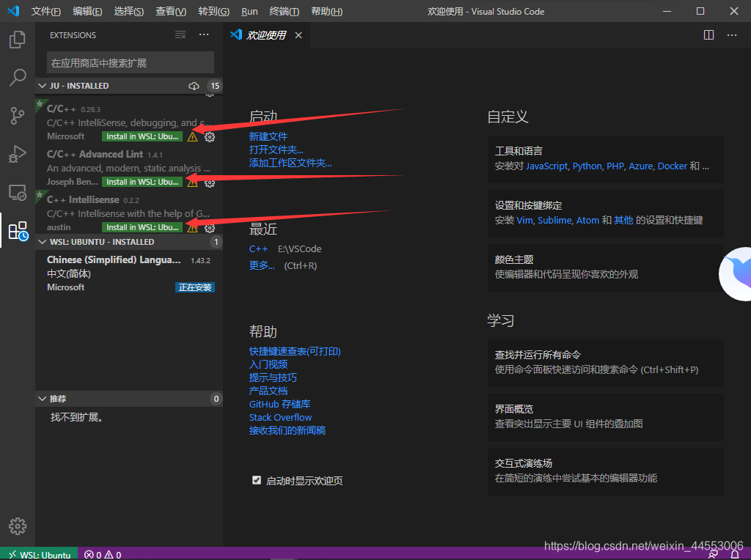The height and width of the screenshot is (560, 751).
Task: Open 快捷键速查表(可打印) link
Action: [295, 351]
